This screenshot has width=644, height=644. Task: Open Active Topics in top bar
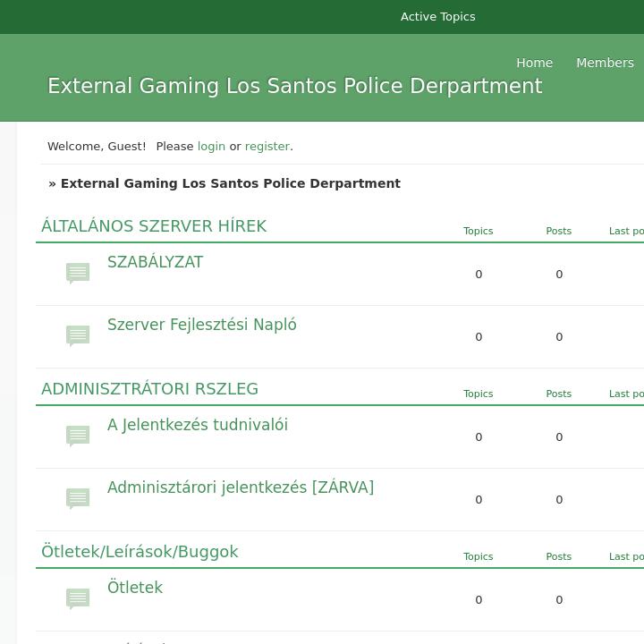437,17
